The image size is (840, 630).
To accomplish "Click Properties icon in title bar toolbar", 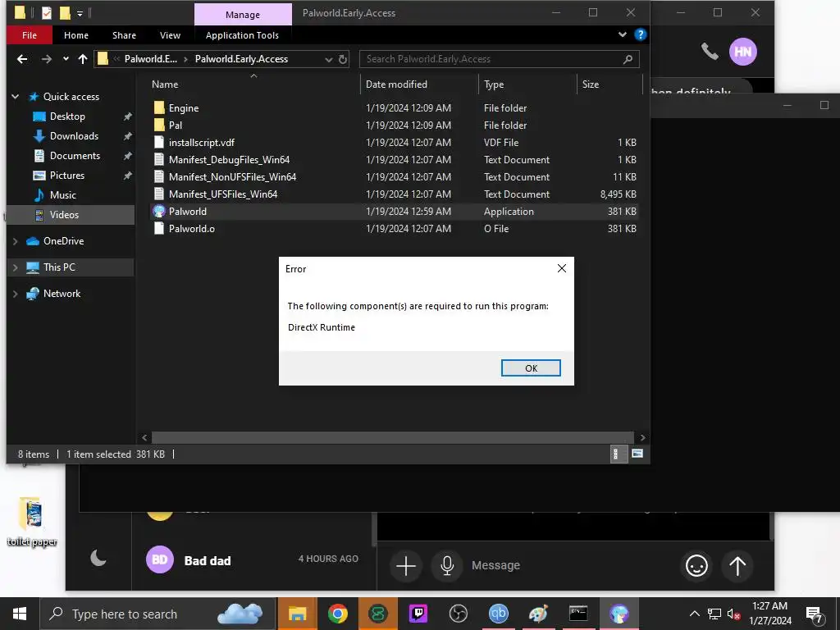I will 47,13.
